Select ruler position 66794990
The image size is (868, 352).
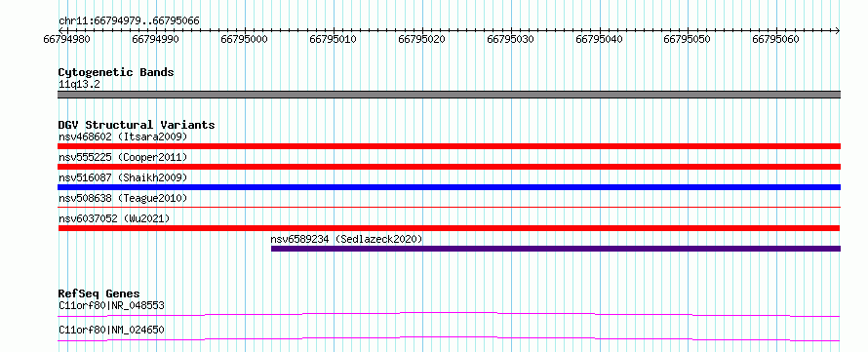point(155,39)
